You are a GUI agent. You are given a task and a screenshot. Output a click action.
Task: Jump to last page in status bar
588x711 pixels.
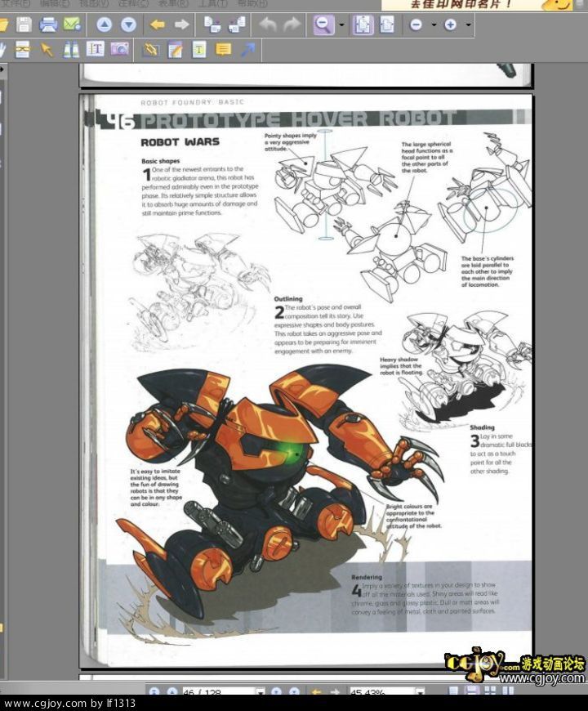point(295,691)
